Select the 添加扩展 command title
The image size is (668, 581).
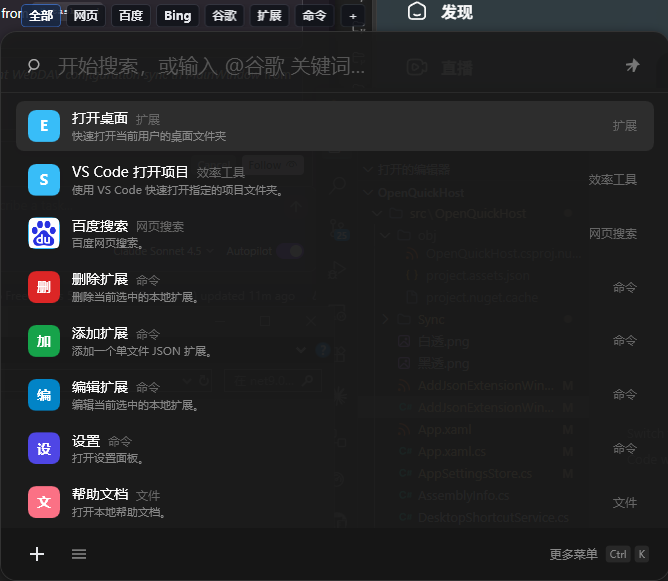[x=100, y=334]
